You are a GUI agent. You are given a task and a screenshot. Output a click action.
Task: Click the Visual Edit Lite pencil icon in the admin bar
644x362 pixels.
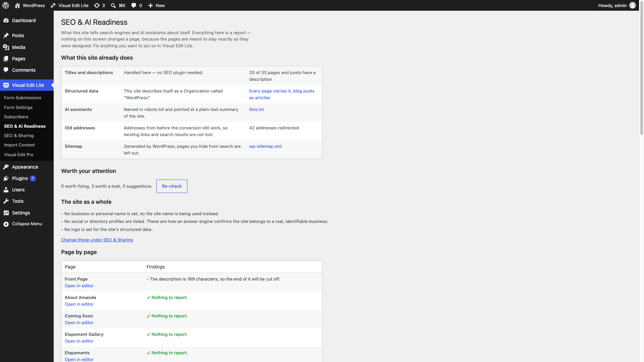pos(53,5)
